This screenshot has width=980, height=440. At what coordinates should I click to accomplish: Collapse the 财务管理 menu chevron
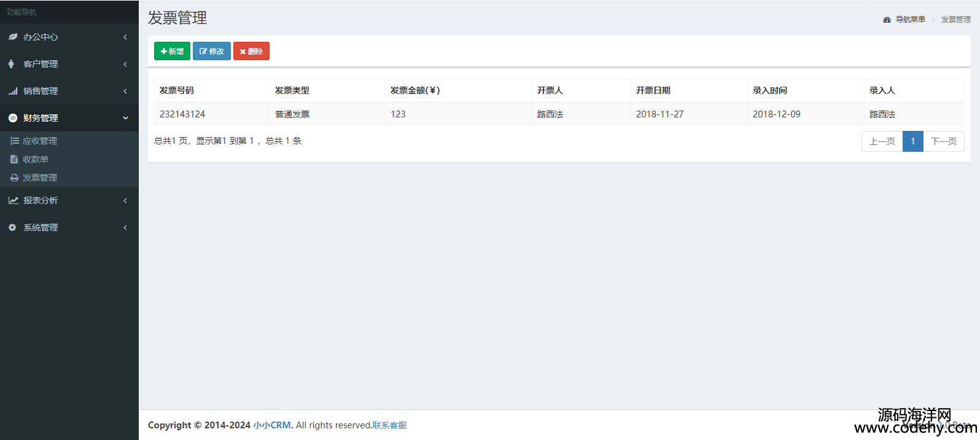tap(125, 118)
